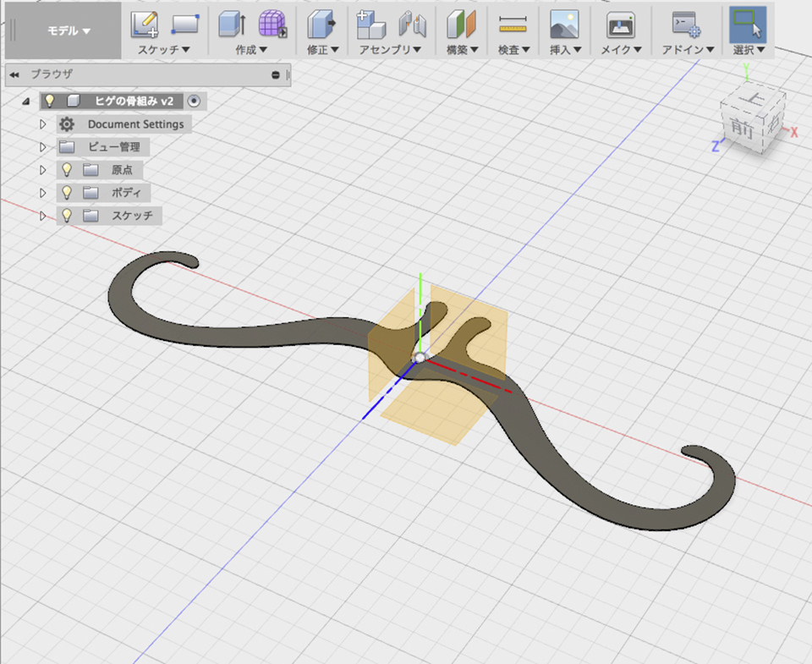Click the Add-ins scripts icon
This screenshot has width=812, height=664.
tap(687, 25)
